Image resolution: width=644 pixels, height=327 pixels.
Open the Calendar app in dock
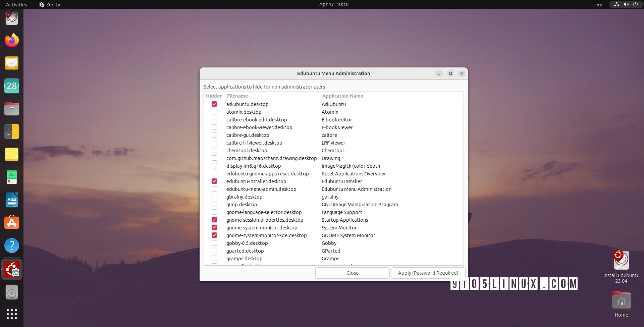[x=12, y=86]
